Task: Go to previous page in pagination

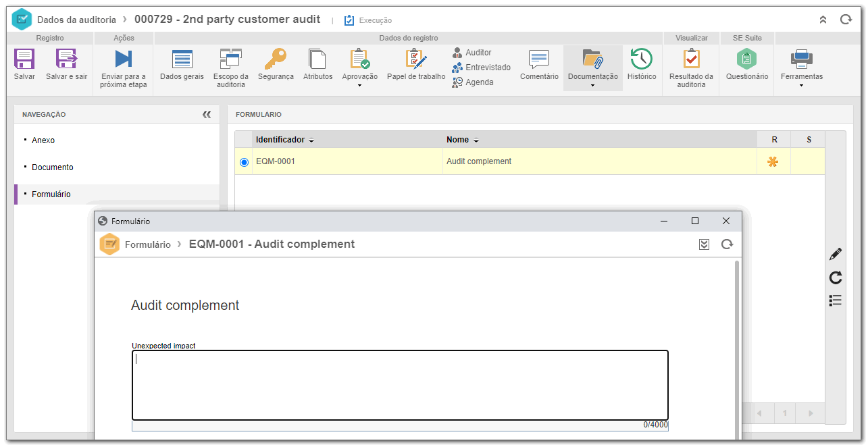Action: point(759,413)
